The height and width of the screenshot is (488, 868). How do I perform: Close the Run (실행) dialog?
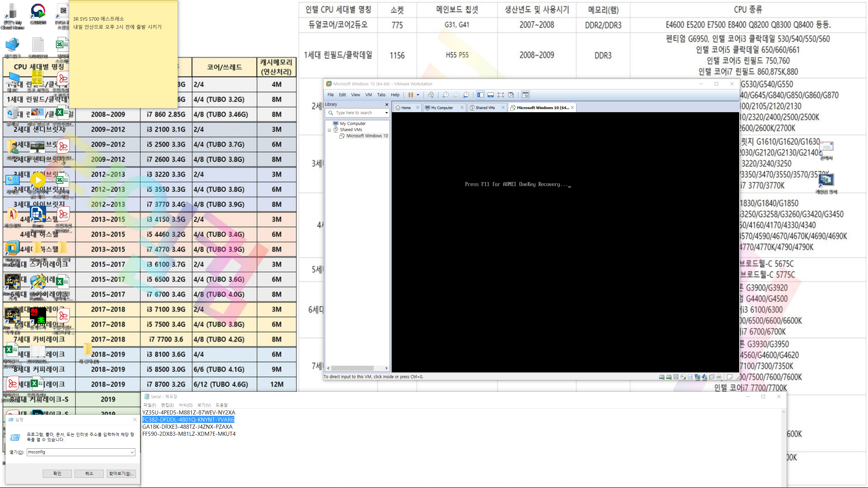pyautogui.click(x=135, y=420)
